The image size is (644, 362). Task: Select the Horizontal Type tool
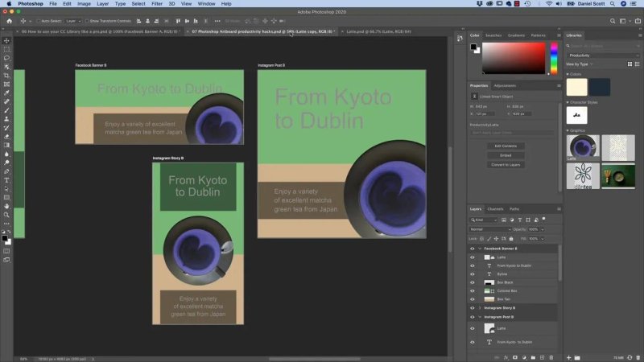(6, 180)
